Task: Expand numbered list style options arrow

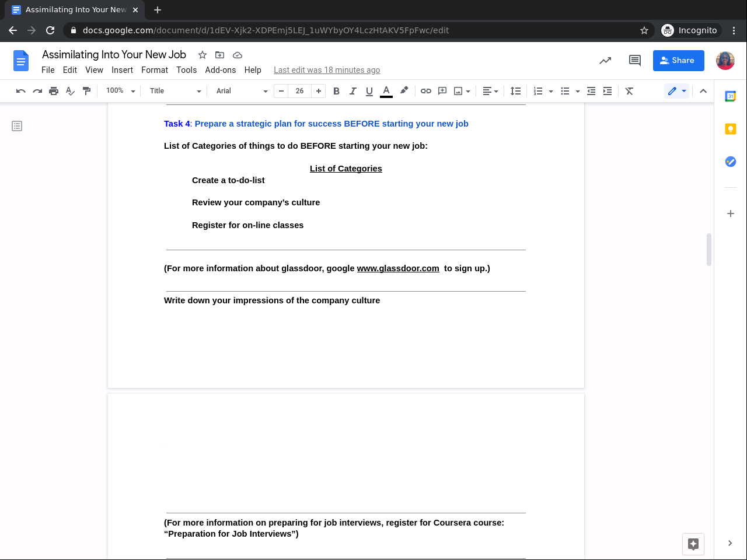Action: tap(551, 91)
